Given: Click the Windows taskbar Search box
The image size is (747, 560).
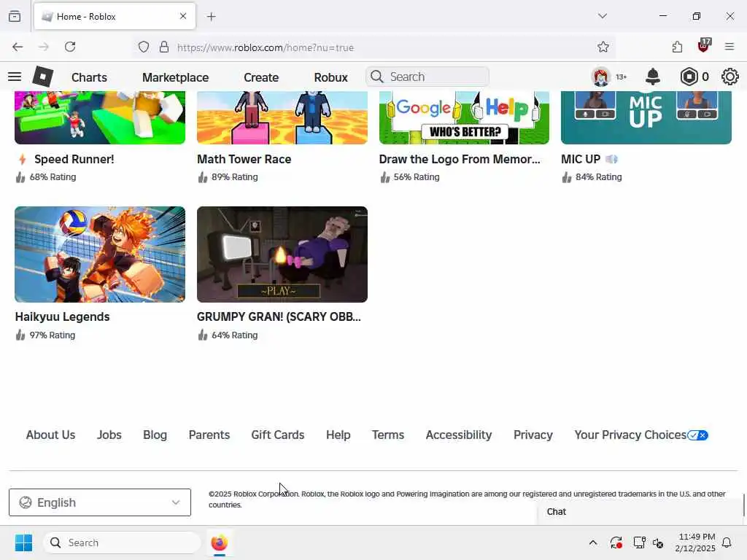Looking at the screenshot, I should tap(122, 542).
